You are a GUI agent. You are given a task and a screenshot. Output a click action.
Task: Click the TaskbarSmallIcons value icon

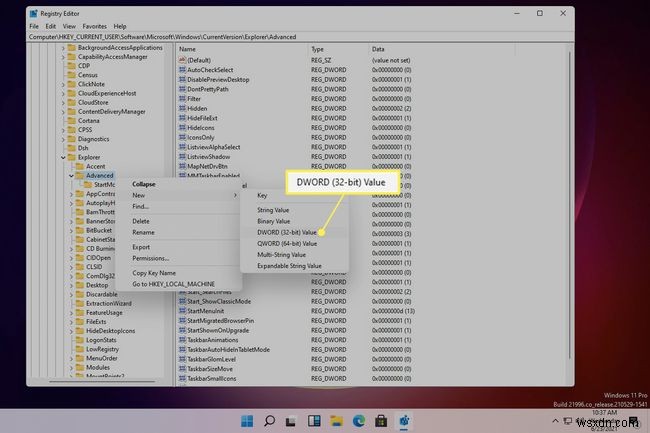[182, 378]
